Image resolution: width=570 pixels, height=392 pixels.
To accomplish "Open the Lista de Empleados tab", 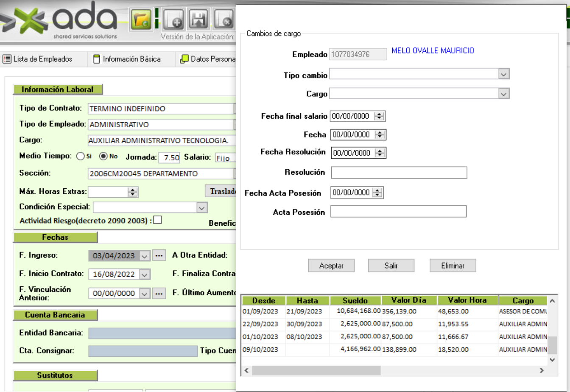I will coord(38,59).
